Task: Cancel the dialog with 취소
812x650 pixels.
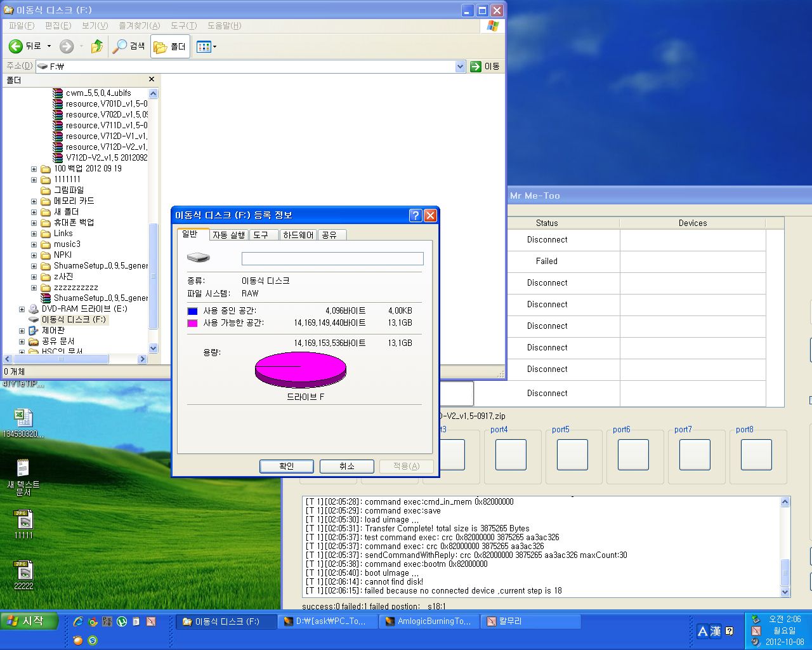Action: pyautogui.click(x=347, y=466)
